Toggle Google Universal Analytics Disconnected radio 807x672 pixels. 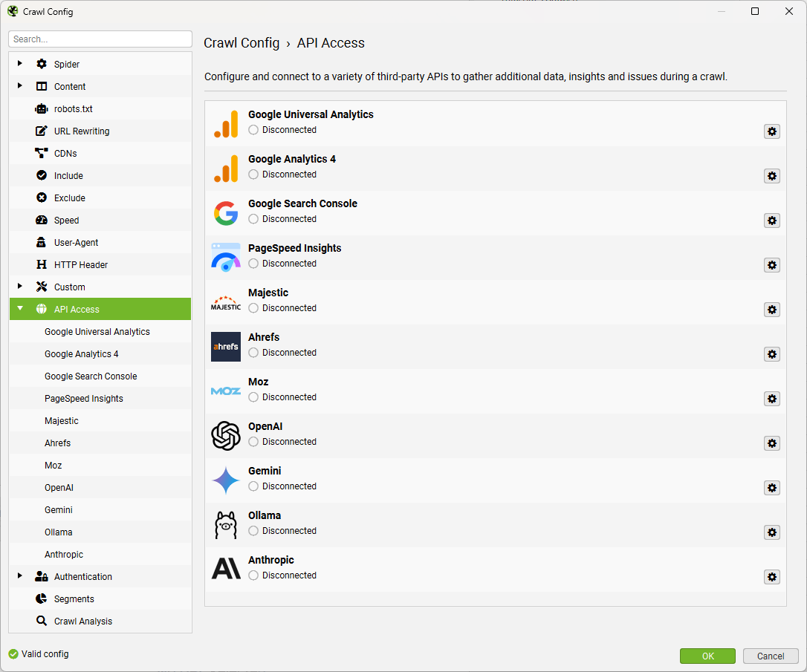click(x=253, y=130)
